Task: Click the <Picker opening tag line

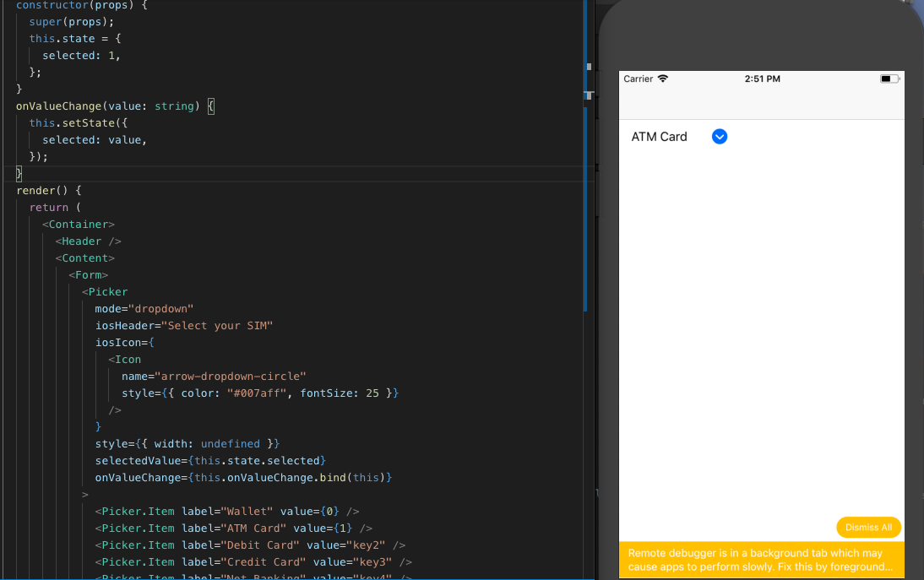Action: point(105,292)
